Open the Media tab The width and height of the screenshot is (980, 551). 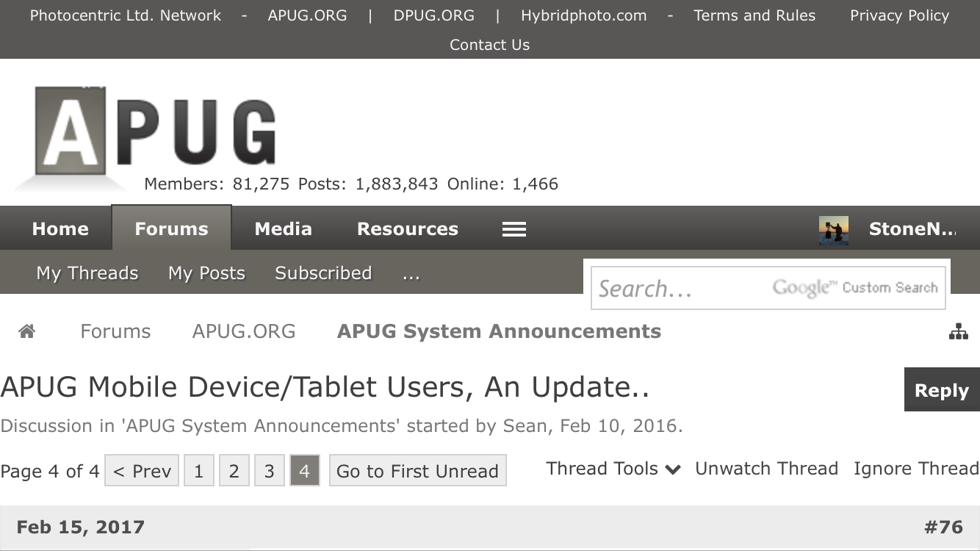(x=283, y=229)
